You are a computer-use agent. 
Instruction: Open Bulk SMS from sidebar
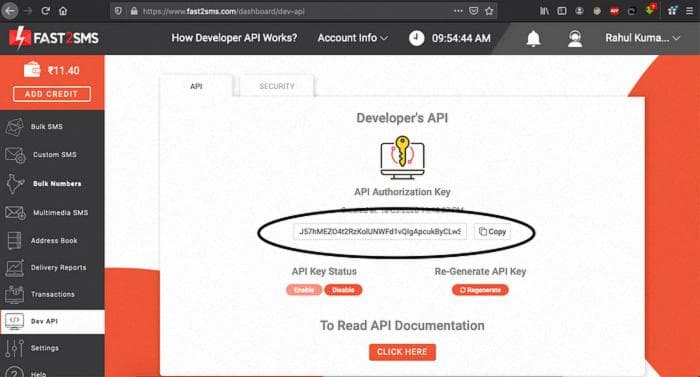pos(52,127)
